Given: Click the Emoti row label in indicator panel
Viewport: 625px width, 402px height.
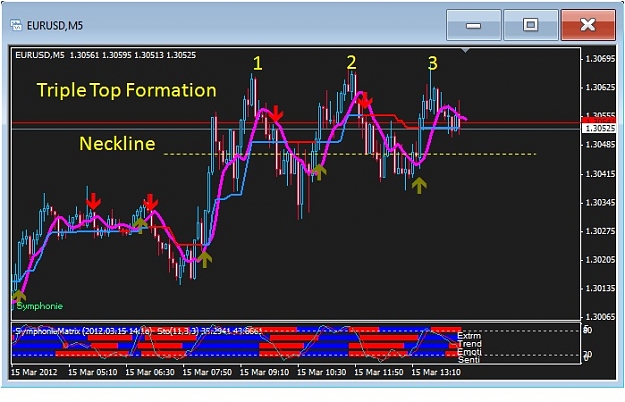Looking at the screenshot, I should (x=470, y=352).
